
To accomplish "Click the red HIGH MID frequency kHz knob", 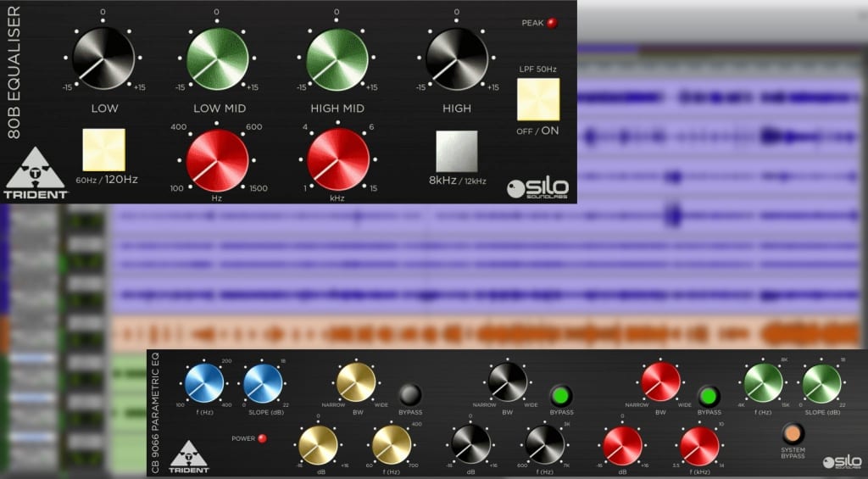I will pyautogui.click(x=338, y=160).
